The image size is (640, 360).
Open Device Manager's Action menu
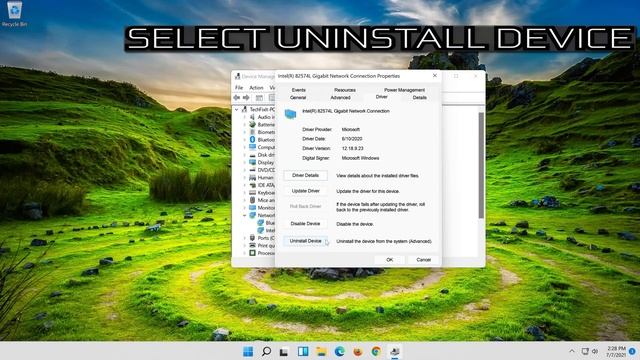[x=256, y=88]
